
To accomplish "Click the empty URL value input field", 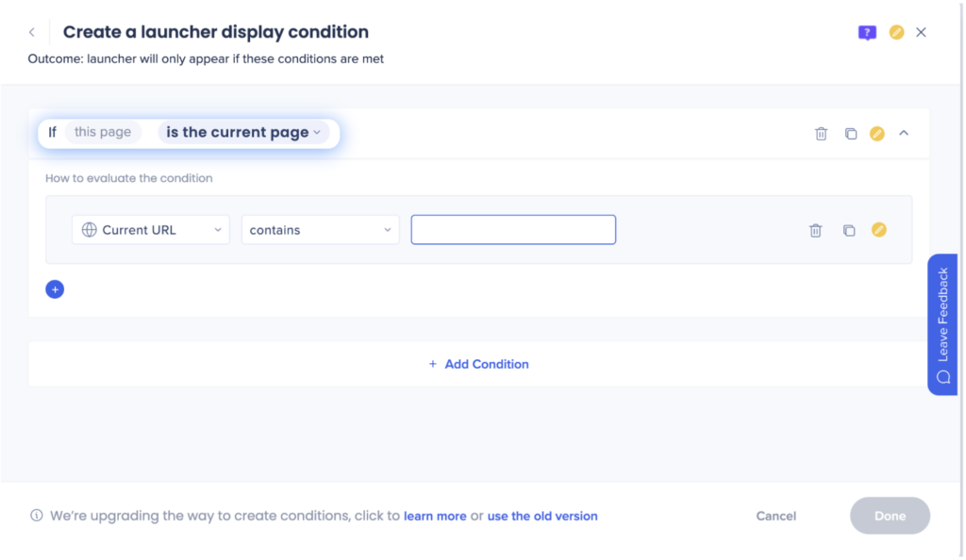I will pos(513,229).
